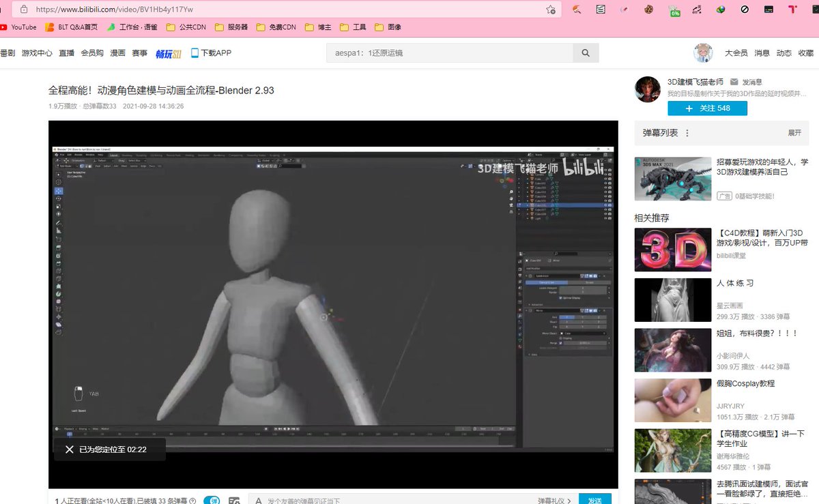This screenshot has height=504, width=819.
Task: Open 动态 in header
Action: pyautogui.click(x=784, y=53)
